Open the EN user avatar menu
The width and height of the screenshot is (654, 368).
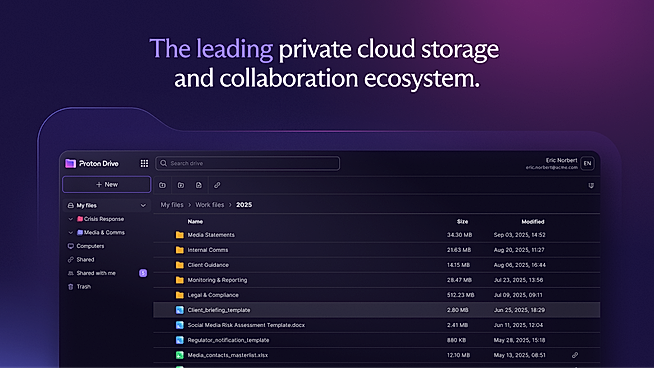tap(587, 164)
